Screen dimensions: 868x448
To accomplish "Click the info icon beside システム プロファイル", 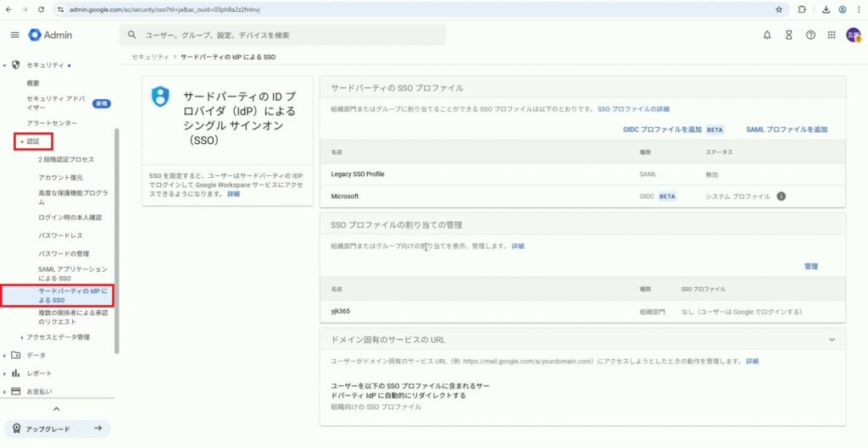I will coord(781,196).
